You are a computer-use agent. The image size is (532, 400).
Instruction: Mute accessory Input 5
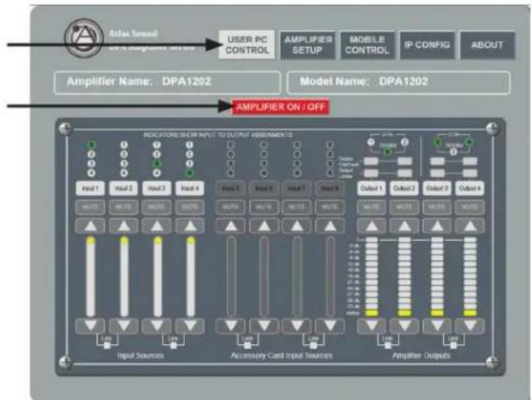(x=230, y=207)
